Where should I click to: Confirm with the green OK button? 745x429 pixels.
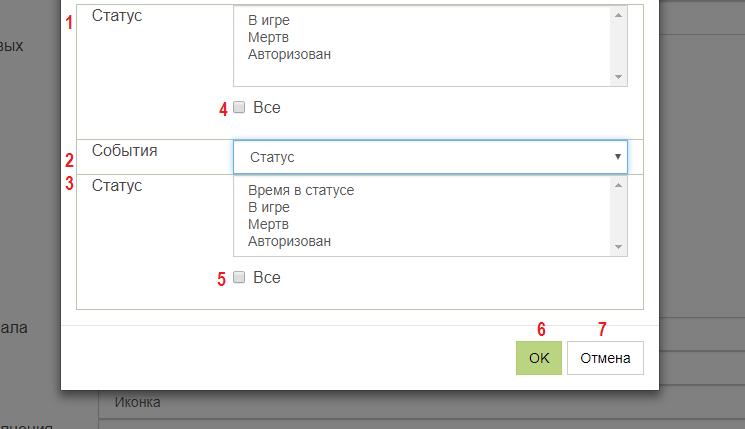539,358
